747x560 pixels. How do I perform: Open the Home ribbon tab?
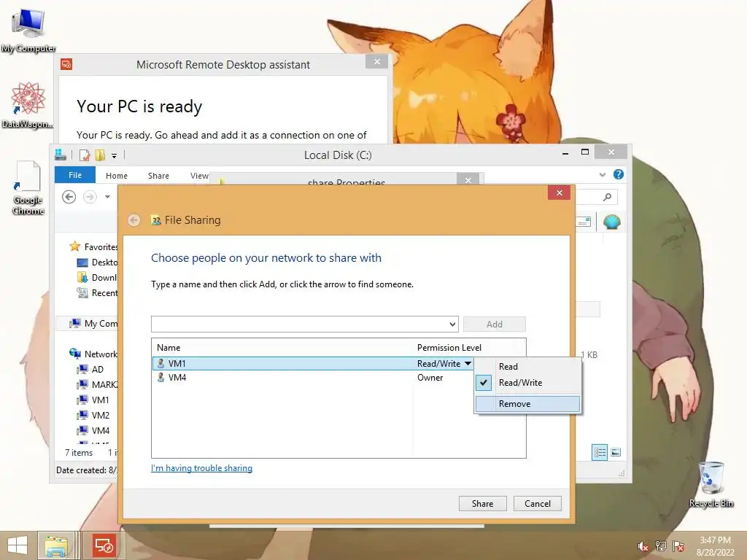tap(117, 176)
